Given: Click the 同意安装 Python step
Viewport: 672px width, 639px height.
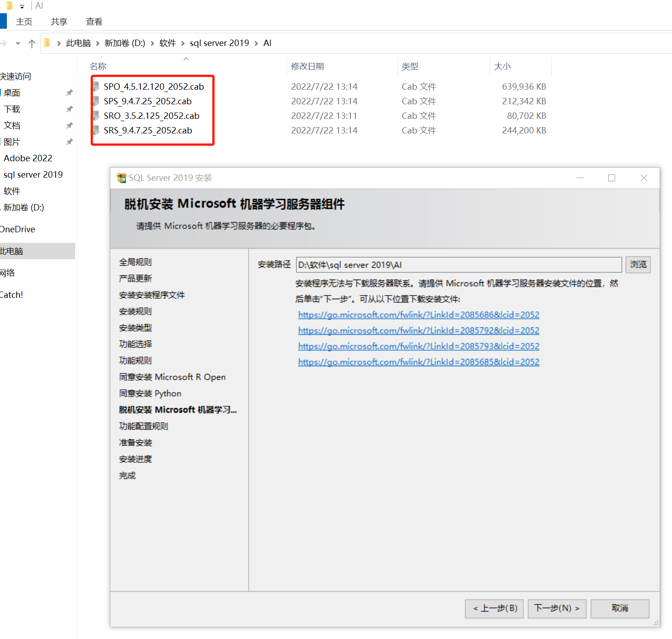Looking at the screenshot, I should (x=150, y=394).
